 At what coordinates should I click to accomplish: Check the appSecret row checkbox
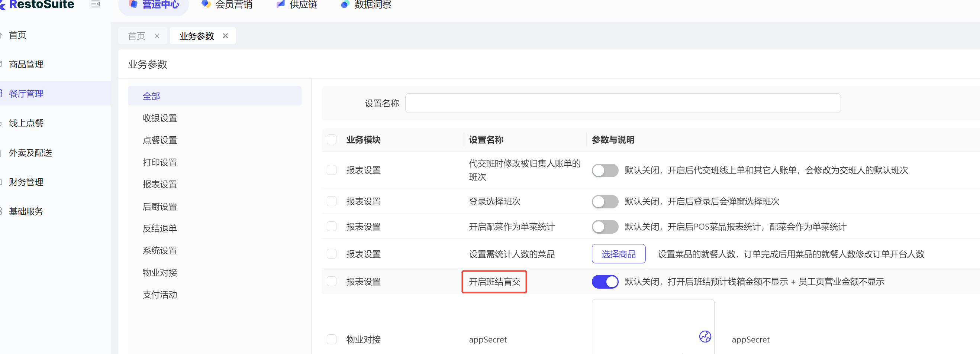tap(332, 340)
